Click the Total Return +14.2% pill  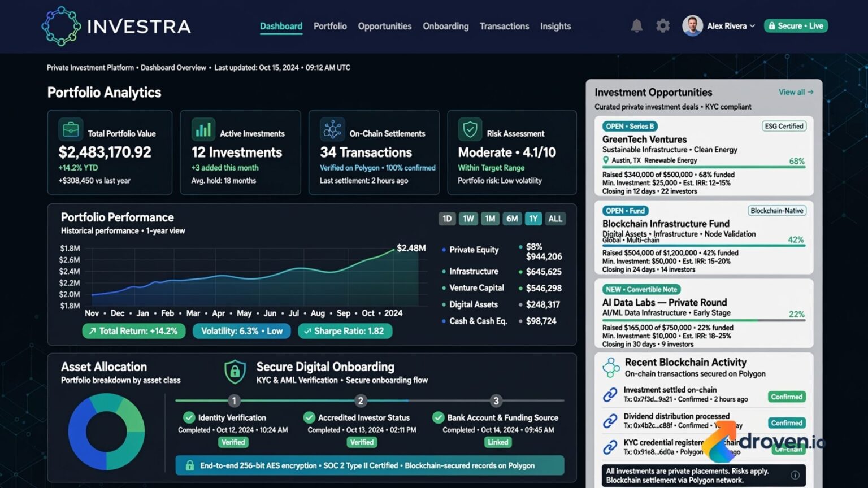click(133, 331)
